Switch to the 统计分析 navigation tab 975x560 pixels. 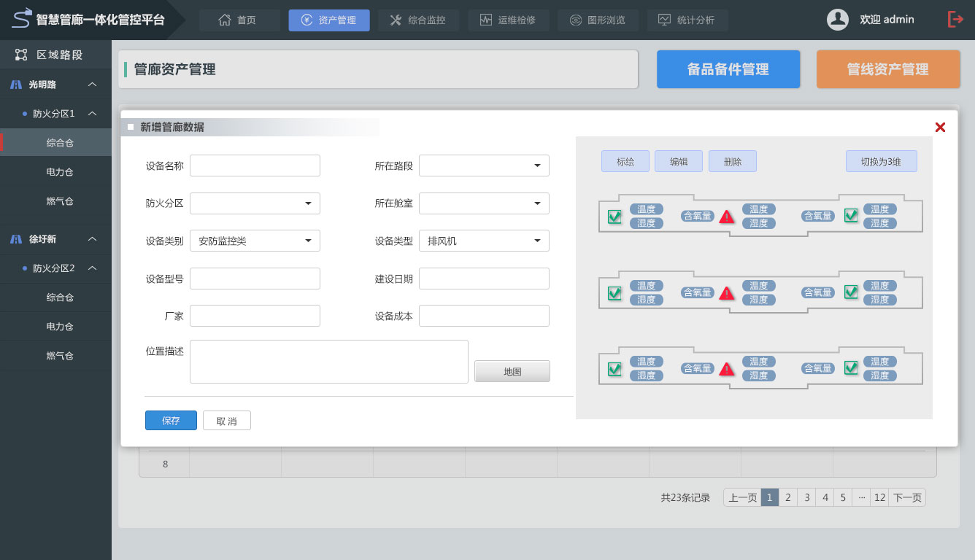[687, 20]
